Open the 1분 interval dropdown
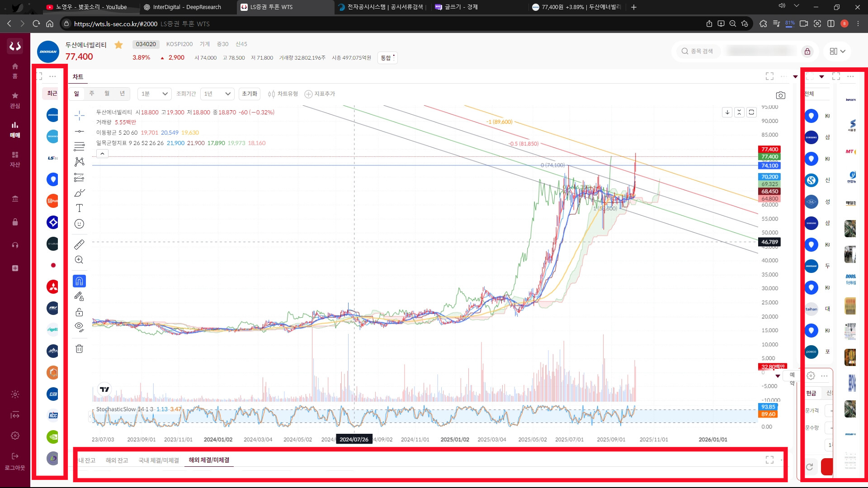The width and height of the screenshot is (868, 488). 154,94
